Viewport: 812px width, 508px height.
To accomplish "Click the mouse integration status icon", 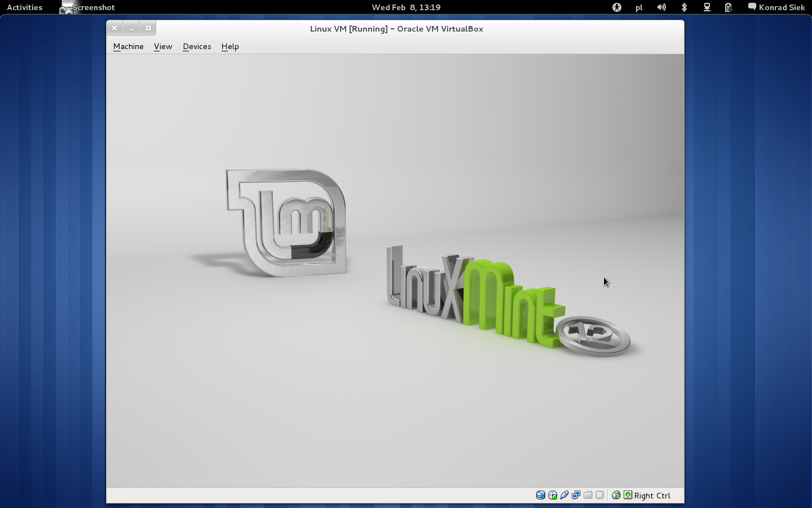I will click(x=616, y=495).
